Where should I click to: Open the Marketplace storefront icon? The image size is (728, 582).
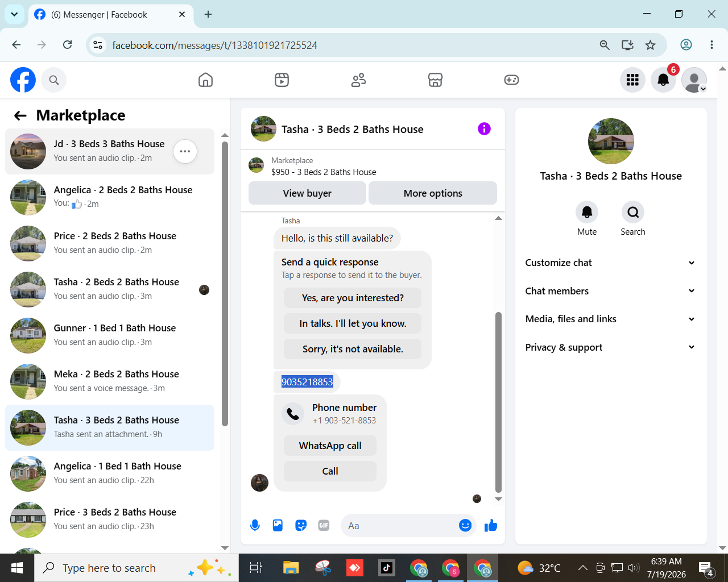[435, 80]
